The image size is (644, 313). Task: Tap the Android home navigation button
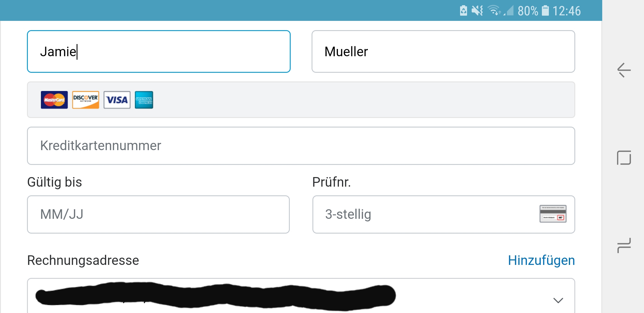(624, 158)
